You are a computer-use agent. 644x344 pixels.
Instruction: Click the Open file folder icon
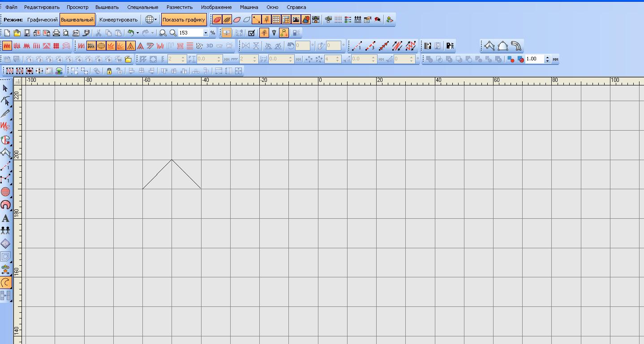[x=17, y=33]
